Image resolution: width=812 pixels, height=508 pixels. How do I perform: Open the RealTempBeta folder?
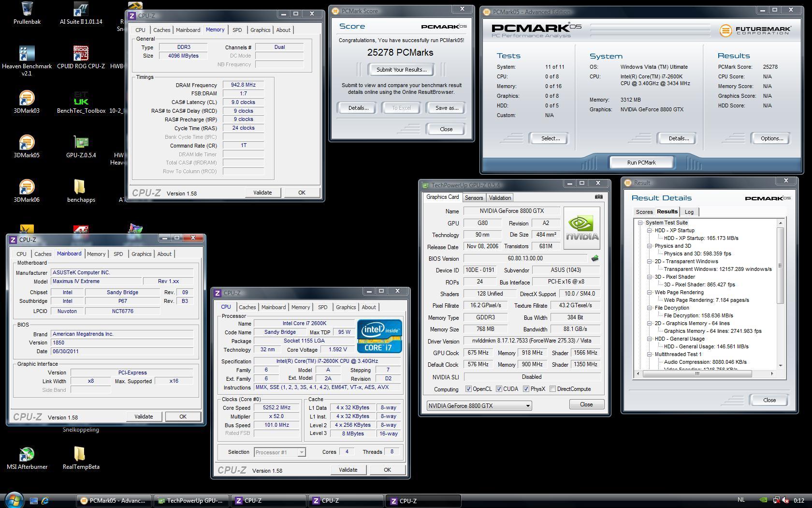(x=81, y=458)
